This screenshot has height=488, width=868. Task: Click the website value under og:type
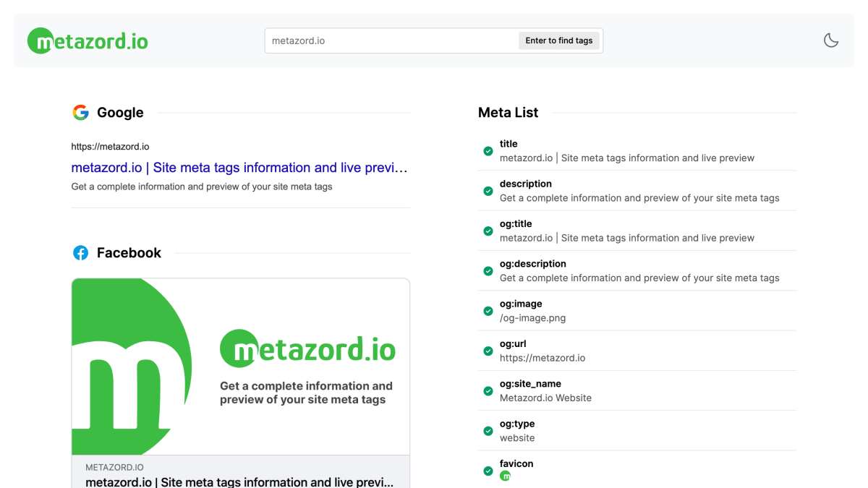517,438
